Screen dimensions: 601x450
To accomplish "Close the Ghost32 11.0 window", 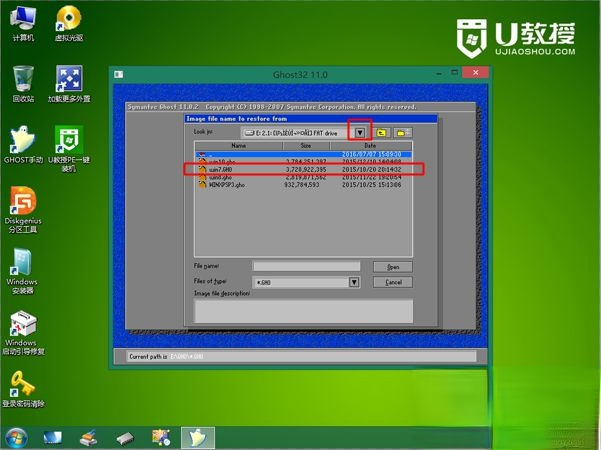I will (475, 72).
